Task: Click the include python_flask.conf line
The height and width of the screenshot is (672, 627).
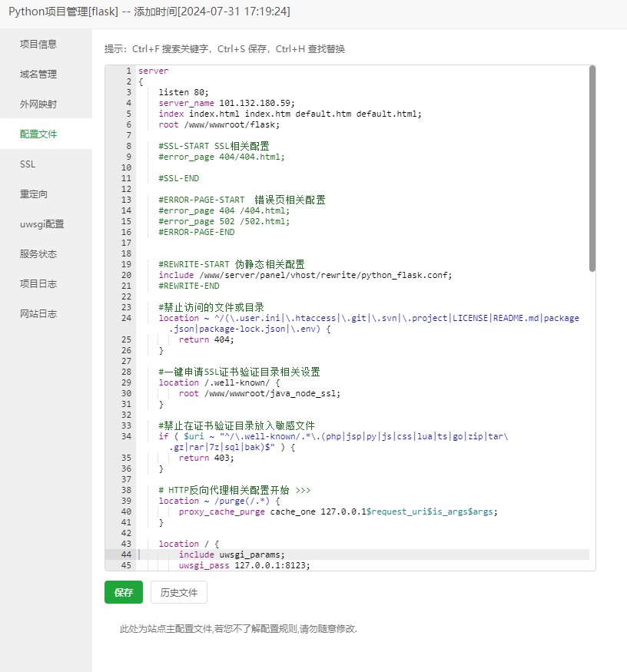Action: point(305,275)
